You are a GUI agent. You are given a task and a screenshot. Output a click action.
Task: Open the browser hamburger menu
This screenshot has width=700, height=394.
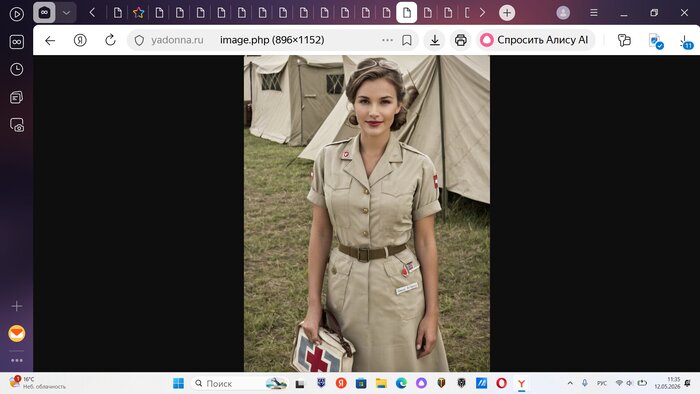pos(594,13)
